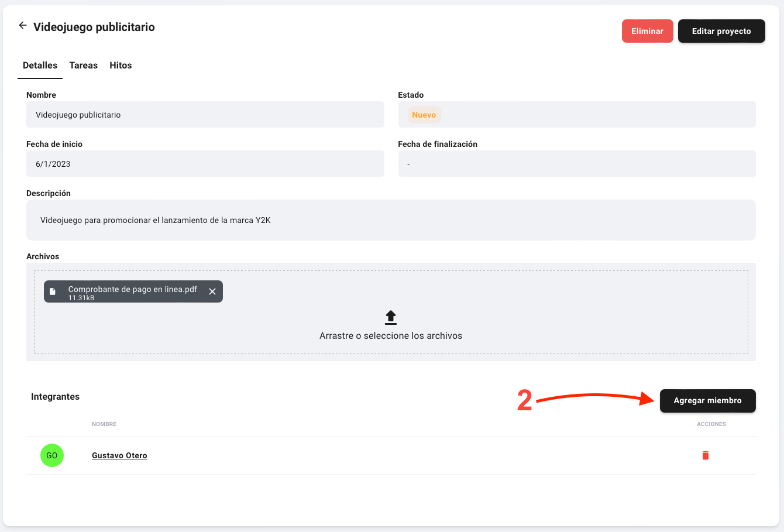
Task: Click the Nombre field showing Videojuego publicitario
Action: [x=205, y=115]
